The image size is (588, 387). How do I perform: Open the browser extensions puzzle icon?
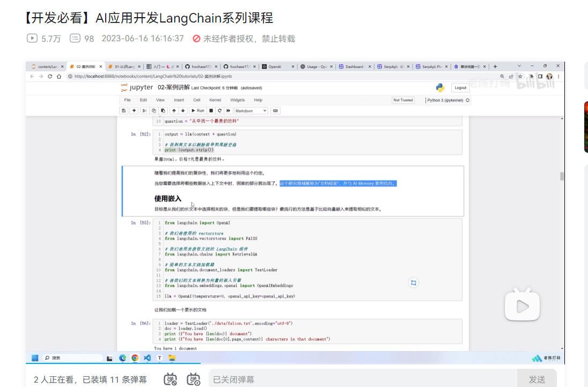[x=531, y=77]
